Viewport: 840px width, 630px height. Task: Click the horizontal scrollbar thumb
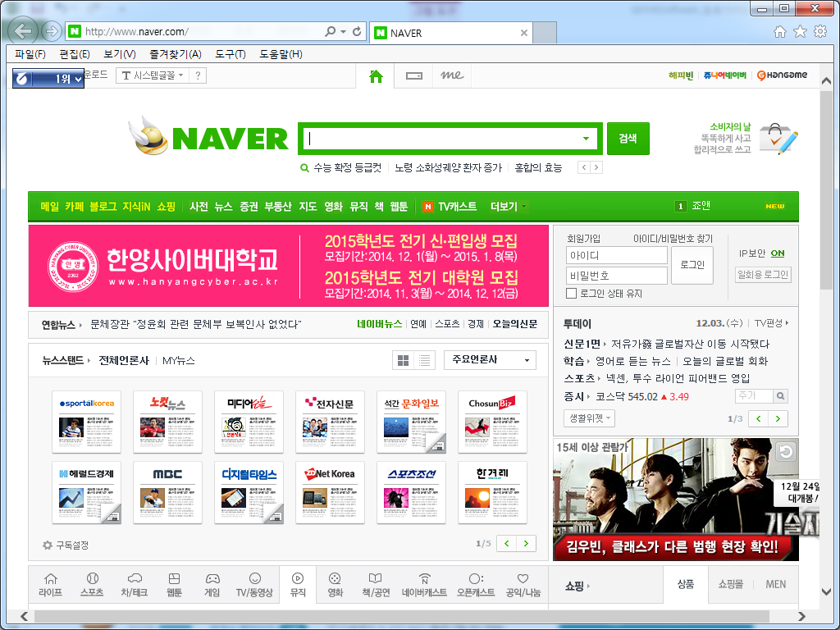click(402, 616)
